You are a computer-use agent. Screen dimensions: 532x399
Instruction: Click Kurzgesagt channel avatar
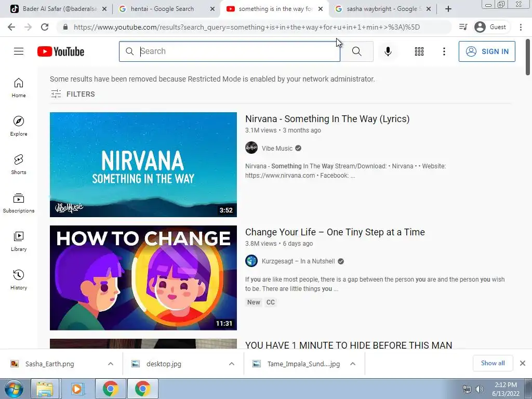click(x=251, y=261)
